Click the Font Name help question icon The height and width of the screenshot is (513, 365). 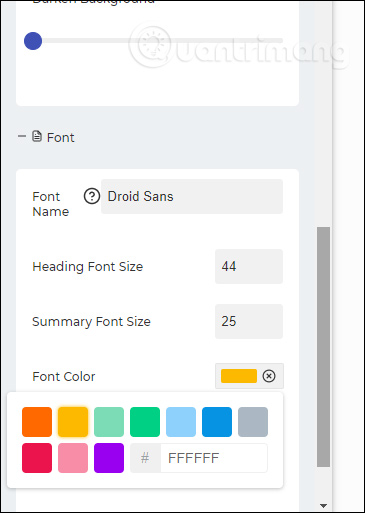coord(92,196)
